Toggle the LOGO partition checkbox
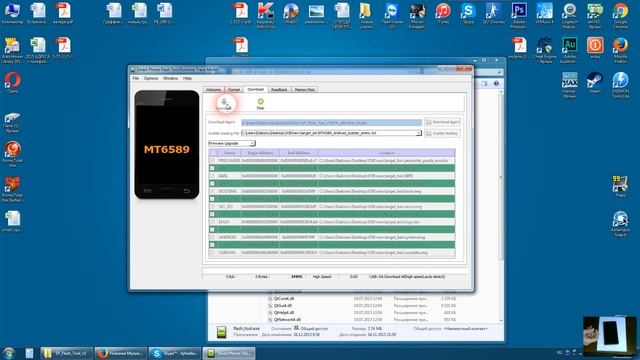This screenshot has height=360, width=640. (212, 222)
